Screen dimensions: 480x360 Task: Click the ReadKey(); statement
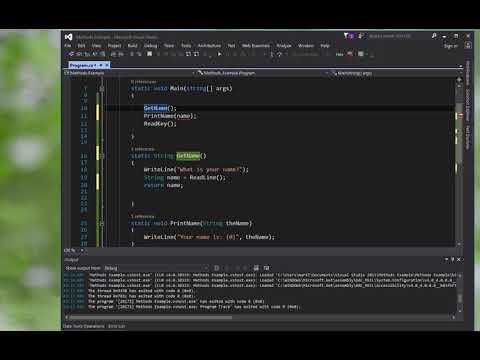click(x=160, y=124)
